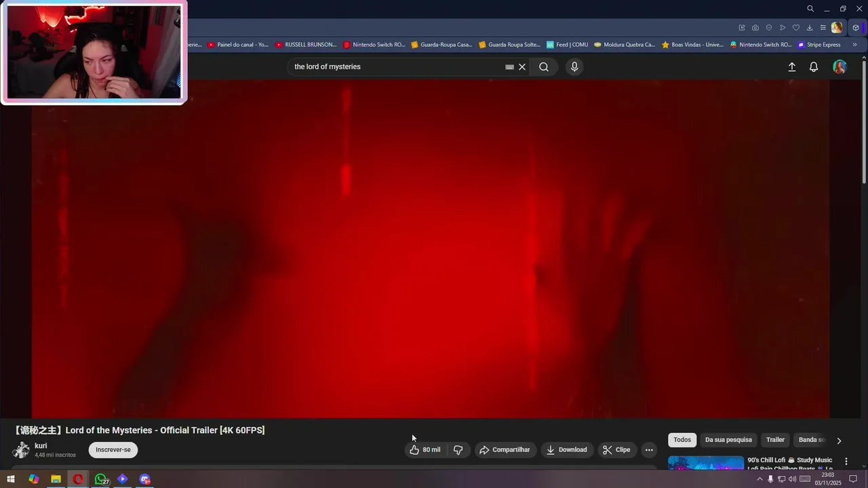Viewport: 868px width, 488px height.
Task: Open Opera easy setup sliders icon
Action: point(823,28)
